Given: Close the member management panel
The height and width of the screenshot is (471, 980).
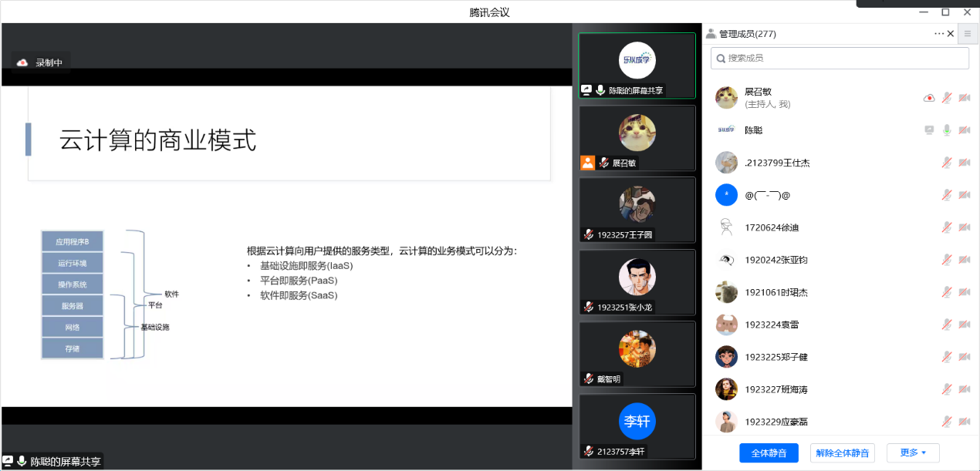Looking at the screenshot, I should [951, 33].
